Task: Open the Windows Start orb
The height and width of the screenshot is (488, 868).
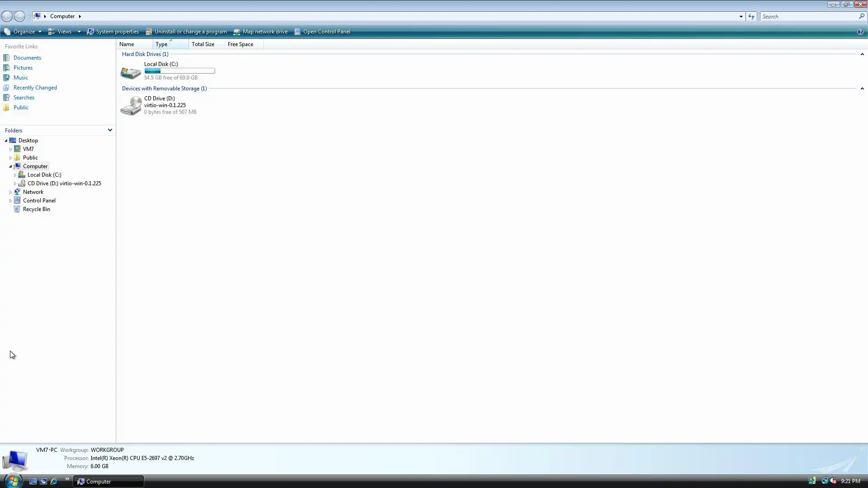Action: coord(13,481)
